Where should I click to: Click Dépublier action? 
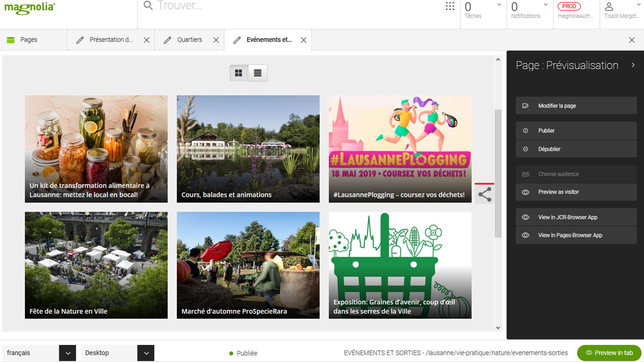click(x=576, y=149)
